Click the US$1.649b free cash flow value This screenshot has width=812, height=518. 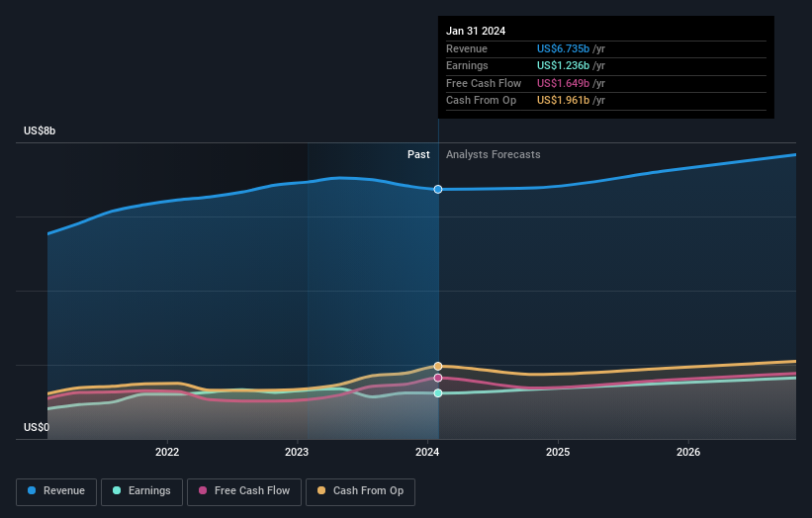point(563,83)
